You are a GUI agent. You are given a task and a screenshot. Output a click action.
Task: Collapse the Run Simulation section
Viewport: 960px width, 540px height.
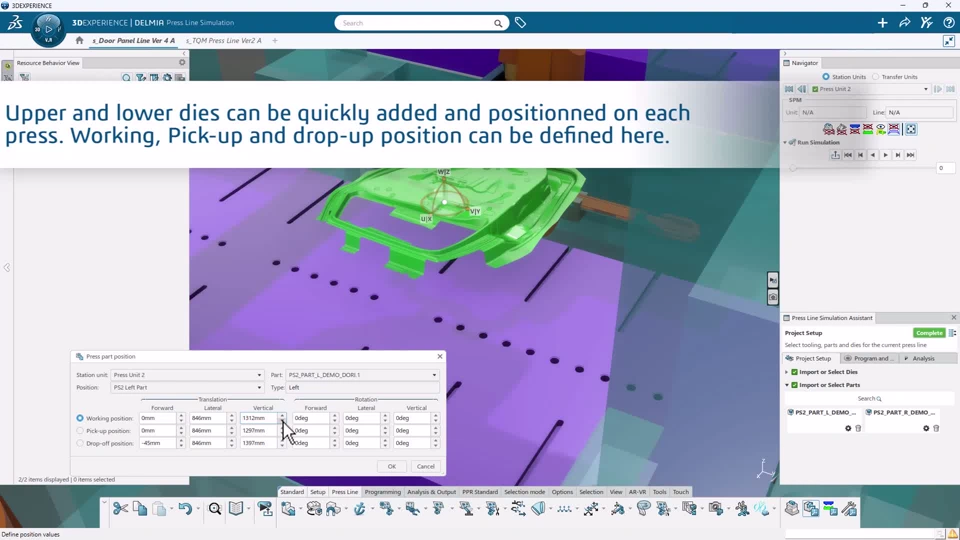pos(786,142)
